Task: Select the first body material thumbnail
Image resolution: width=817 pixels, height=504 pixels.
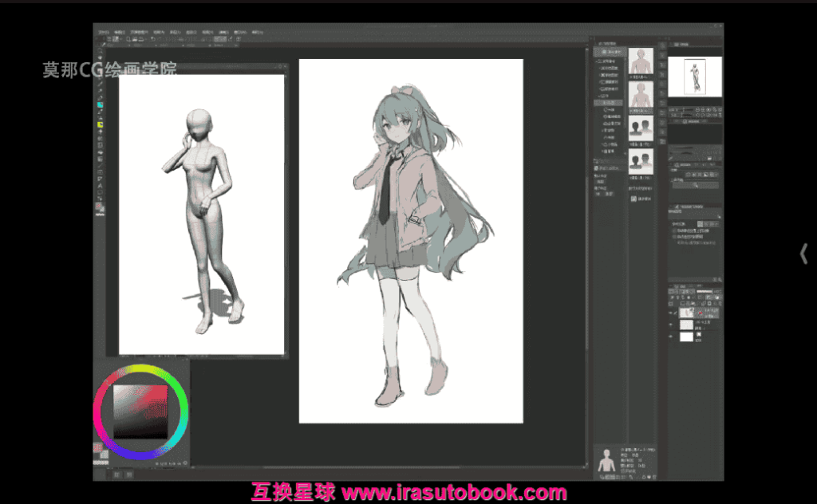Action: 641,61
